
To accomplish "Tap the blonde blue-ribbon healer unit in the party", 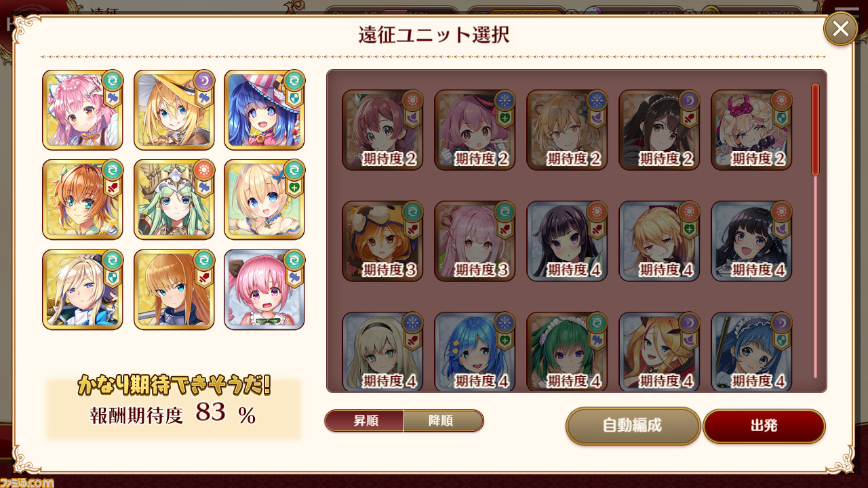I will click(x=264, y=200).
